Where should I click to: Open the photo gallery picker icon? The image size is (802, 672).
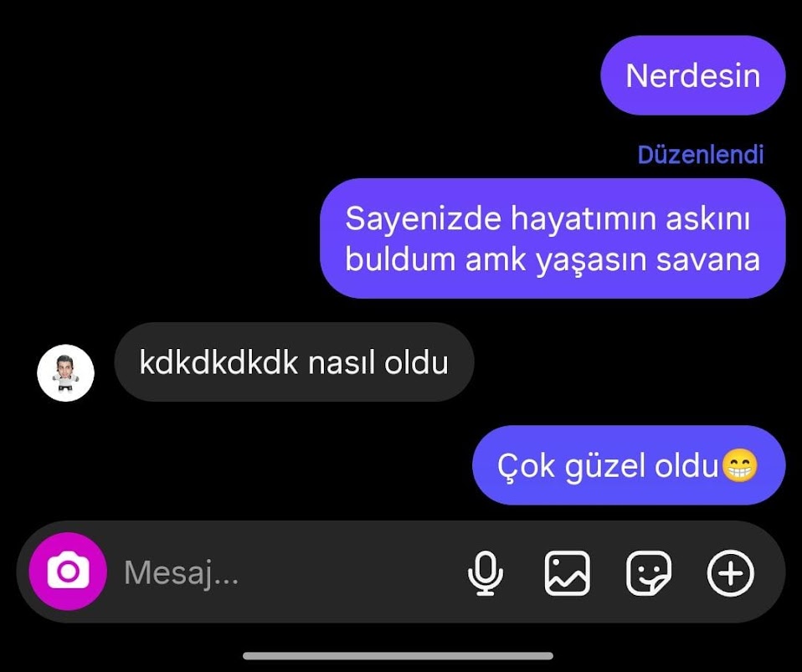tap(567, 572)
